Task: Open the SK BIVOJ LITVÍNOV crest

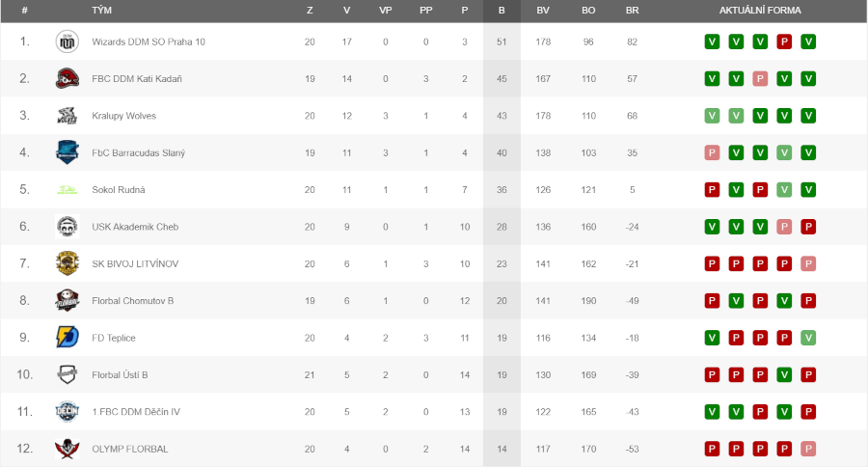Action: click(68, 263)
